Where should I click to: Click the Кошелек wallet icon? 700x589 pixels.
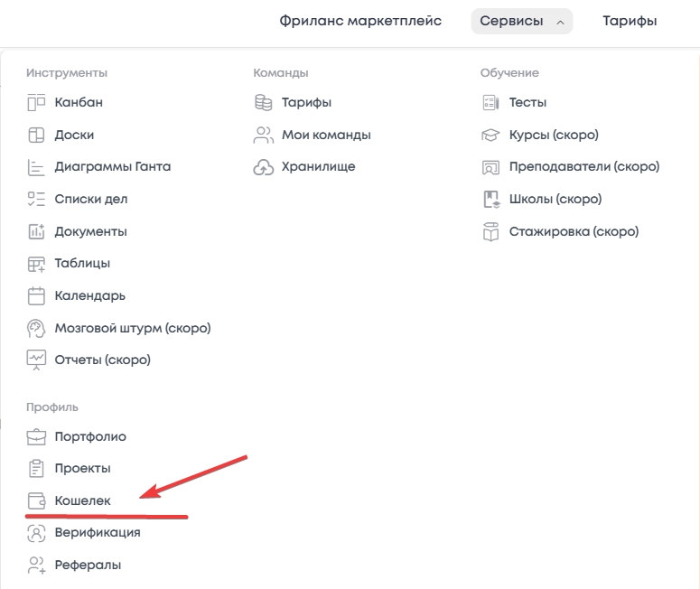[x=36, y=500]
